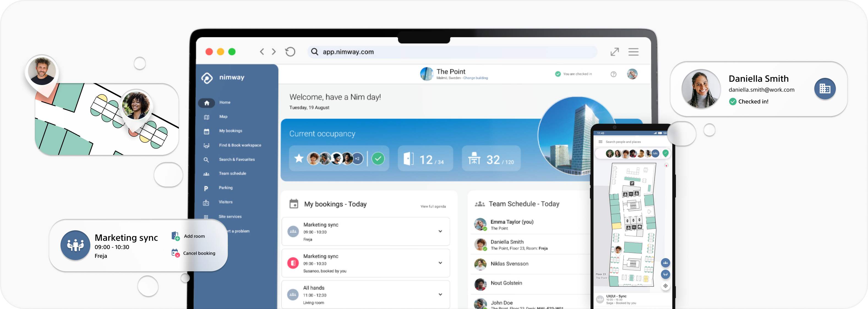Viewport: 868px width, 309px height.
Task: Click the You are checked in status
Action: [x=573, y=74]
